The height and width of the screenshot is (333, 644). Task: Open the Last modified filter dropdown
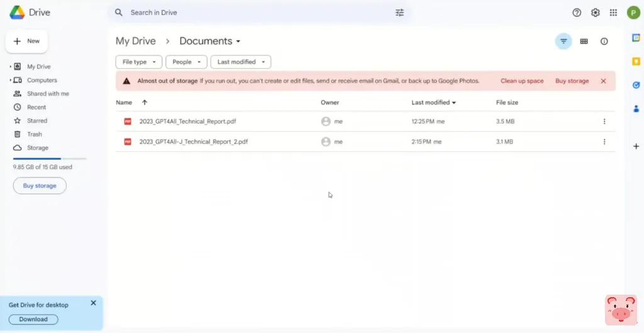[x=241, y=62]
